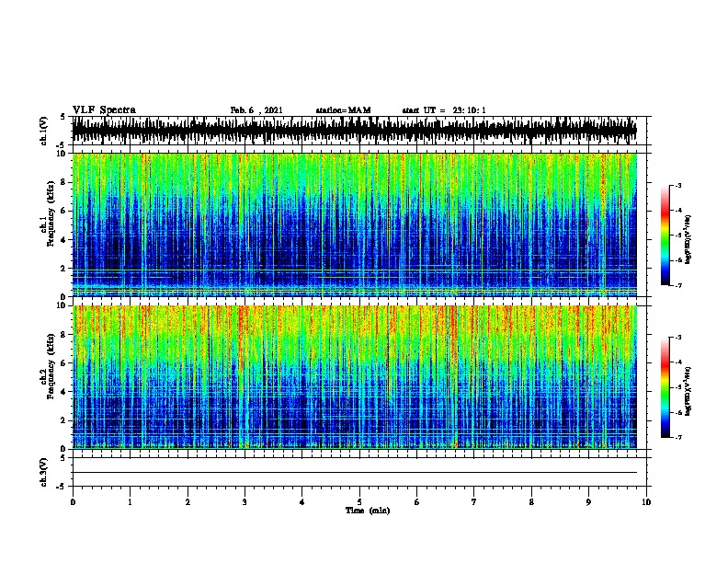Click the "Time (min)" axis label
Image resolution: width=728 pixels, height=563 pixels.
click(x=368, y=511)
